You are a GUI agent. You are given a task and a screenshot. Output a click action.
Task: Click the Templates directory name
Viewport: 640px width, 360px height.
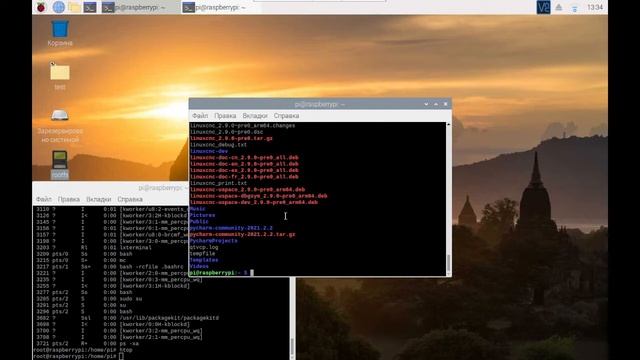(204, 260)
